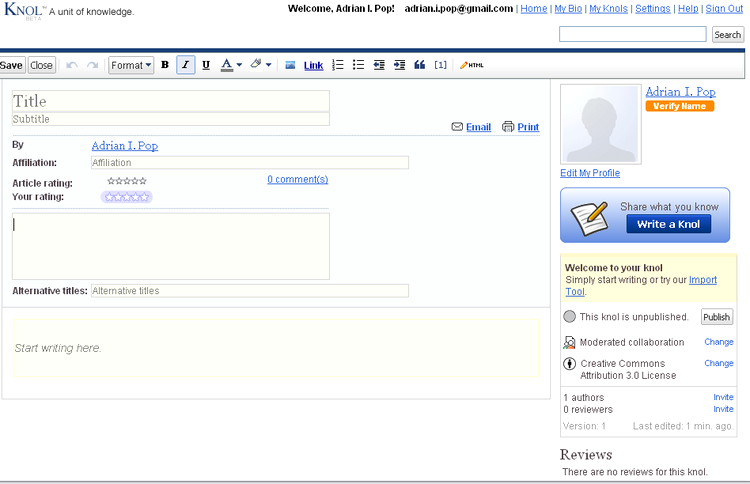The image size is (750, 484).
Task: Open Settings link
Action: (x=653, y=9)
